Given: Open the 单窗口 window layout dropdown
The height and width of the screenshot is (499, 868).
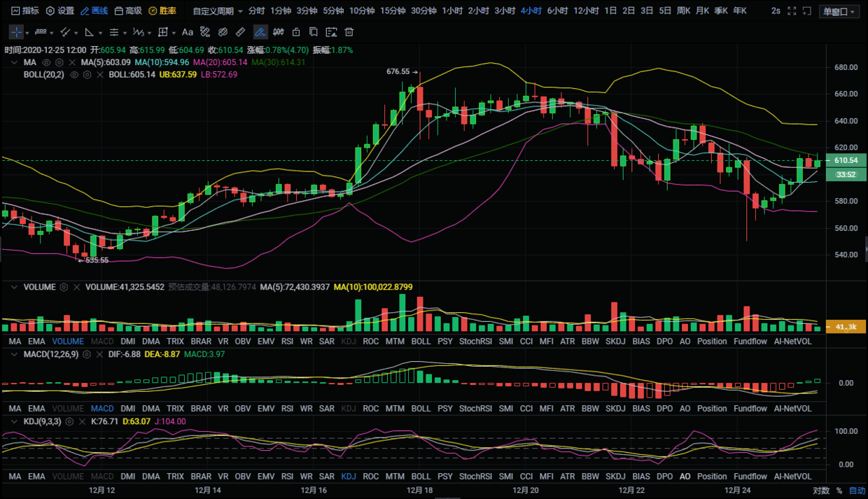Looking at the screenshot, I should pyautogui.click(x=839, y=12).
